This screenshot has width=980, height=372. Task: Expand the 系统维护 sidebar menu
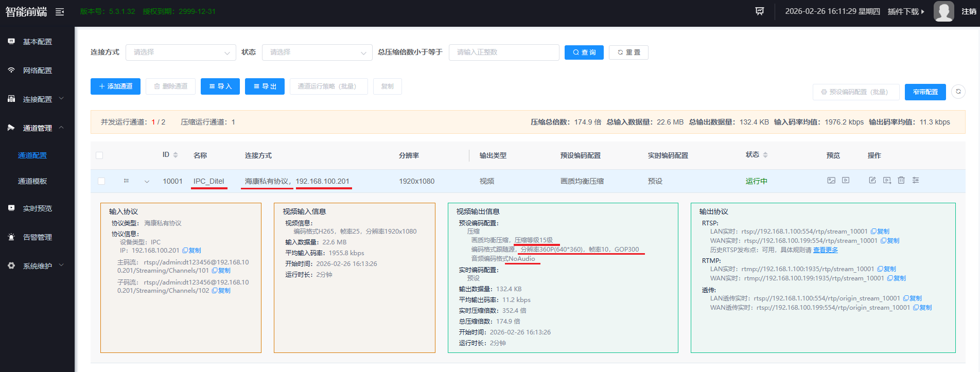(37, 266)
